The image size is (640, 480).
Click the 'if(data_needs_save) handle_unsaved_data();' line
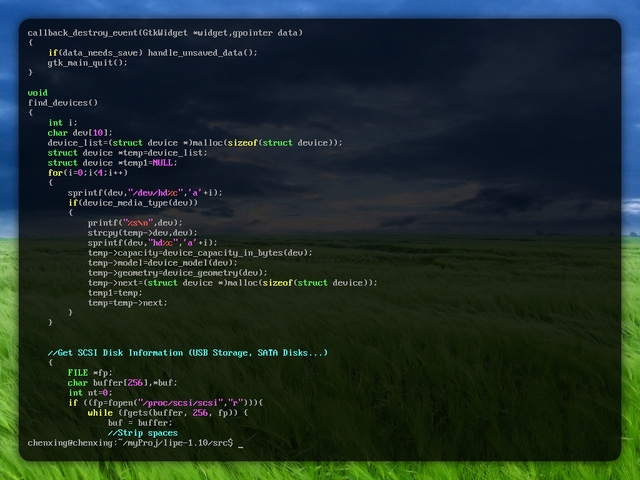tap(153, 53)
